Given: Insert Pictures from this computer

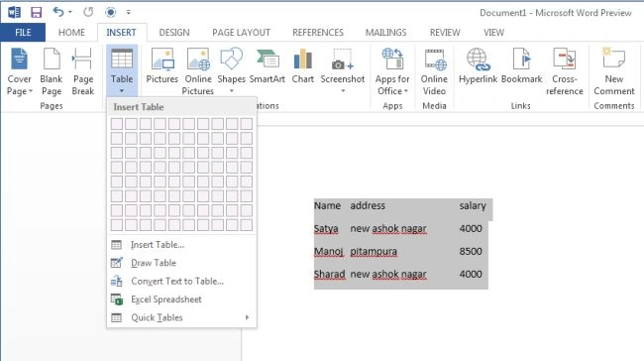Looking at the screenshot, I should 161,65.
